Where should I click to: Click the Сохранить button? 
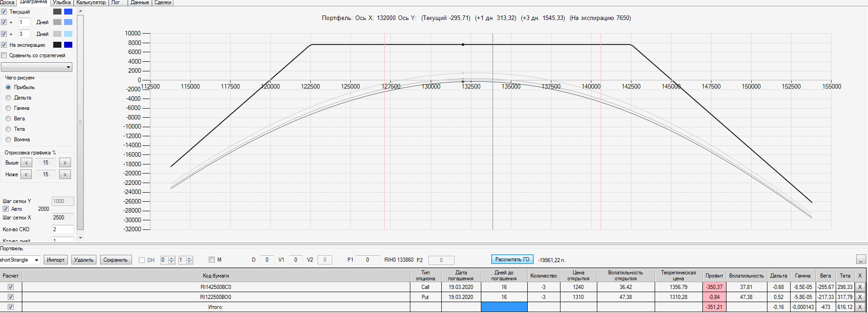(116, 260)
